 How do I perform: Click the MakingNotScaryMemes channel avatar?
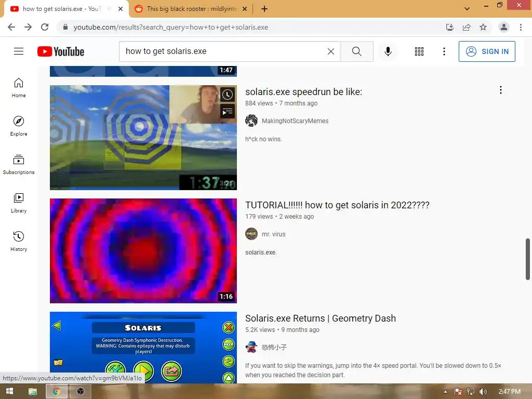click(x=251, y=121)
